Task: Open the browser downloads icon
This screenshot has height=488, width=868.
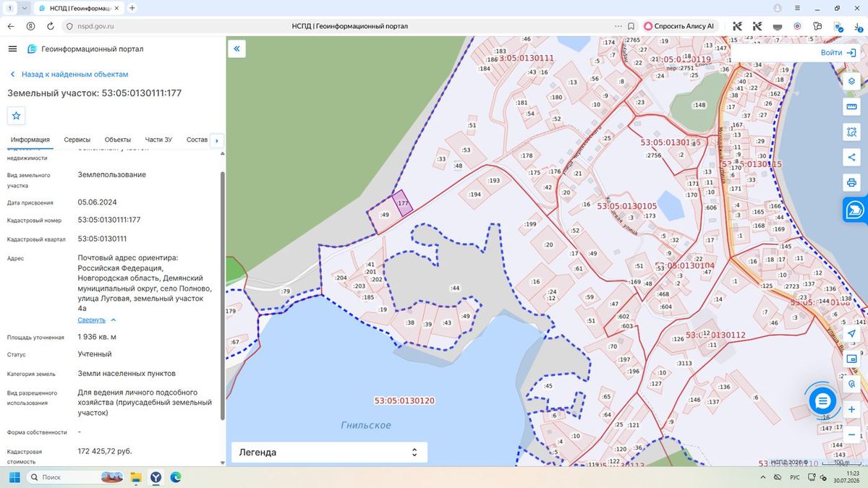Action: click(x=857, y=26)
